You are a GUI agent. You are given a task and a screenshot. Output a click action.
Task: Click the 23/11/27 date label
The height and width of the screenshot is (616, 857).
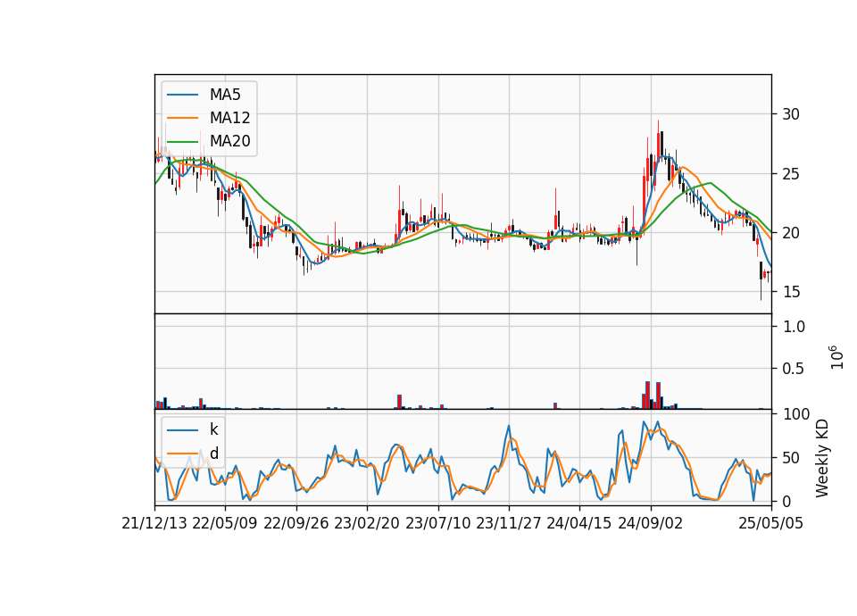click(509, 523)
